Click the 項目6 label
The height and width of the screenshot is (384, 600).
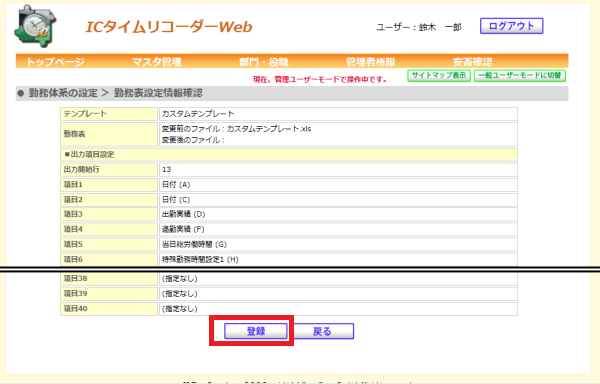click(109, 259)
